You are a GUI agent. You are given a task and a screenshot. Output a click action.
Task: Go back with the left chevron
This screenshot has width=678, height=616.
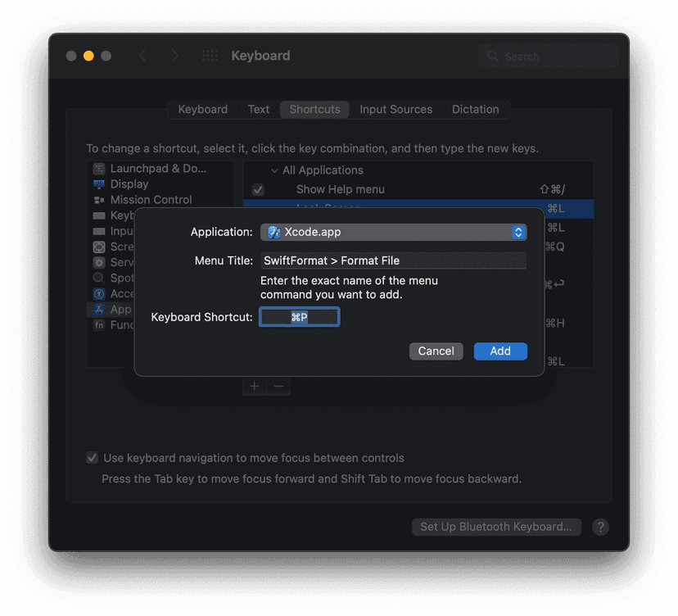(x=142, y=56)
